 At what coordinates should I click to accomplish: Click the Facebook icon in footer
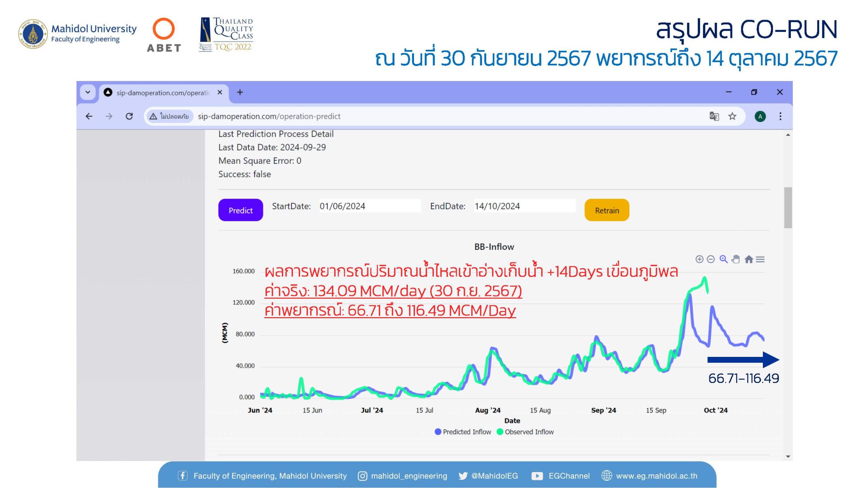click(x=182, y=476)
